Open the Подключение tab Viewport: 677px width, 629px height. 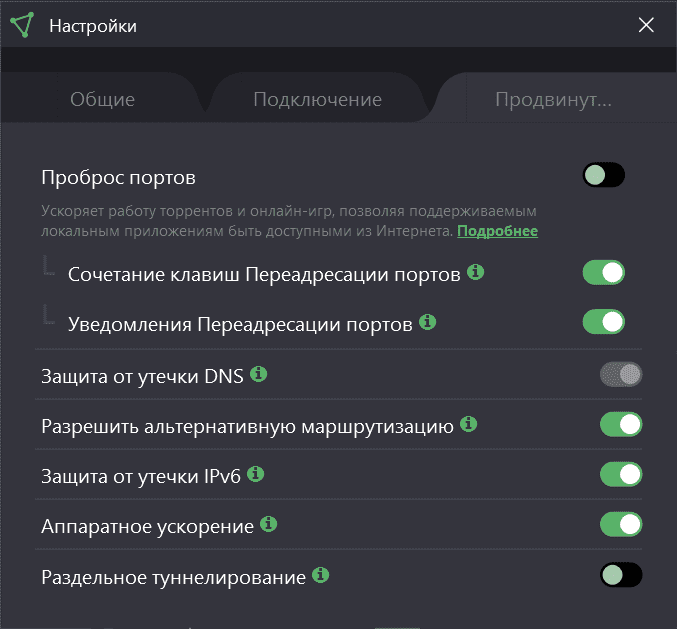317,100
